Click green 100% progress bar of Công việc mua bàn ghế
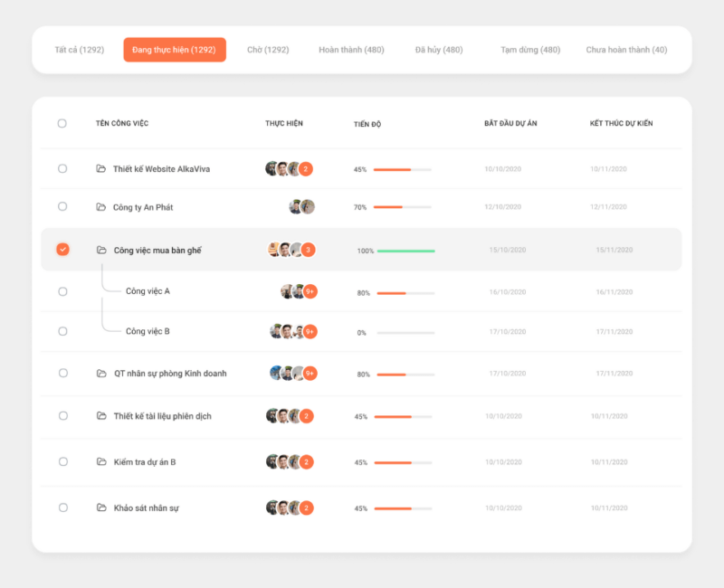This screenshot has height=588, width=724. pyautogui.click(x=405, y=251)
